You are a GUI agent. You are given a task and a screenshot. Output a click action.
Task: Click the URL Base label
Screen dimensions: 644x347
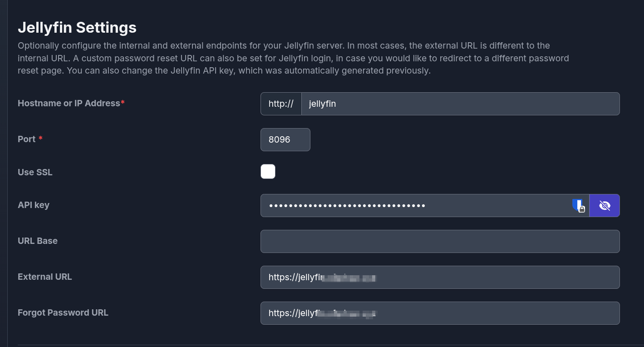(x=38, y=241)
